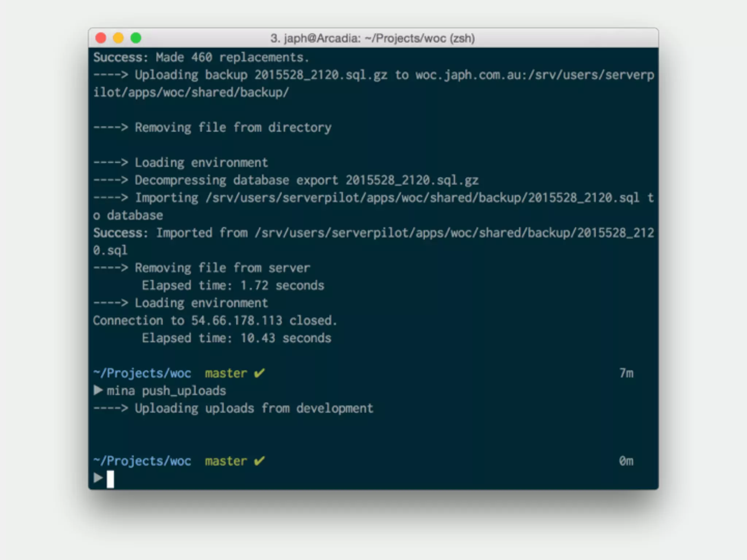This screenshot has height=560, width=747.
Task: Click the first 'Loading environment' line
Action: click(181, 163)
